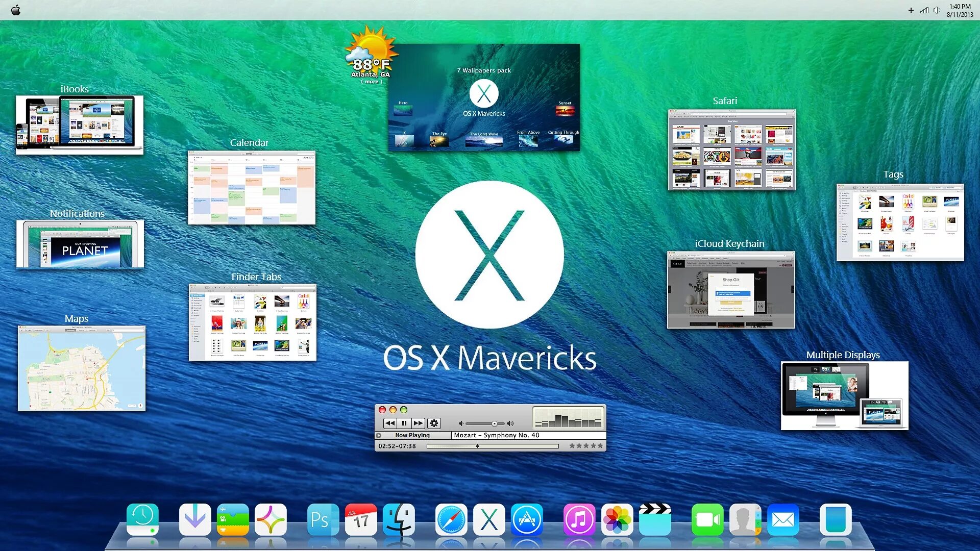Launch Photoshop from the dock

pos(323,520)
